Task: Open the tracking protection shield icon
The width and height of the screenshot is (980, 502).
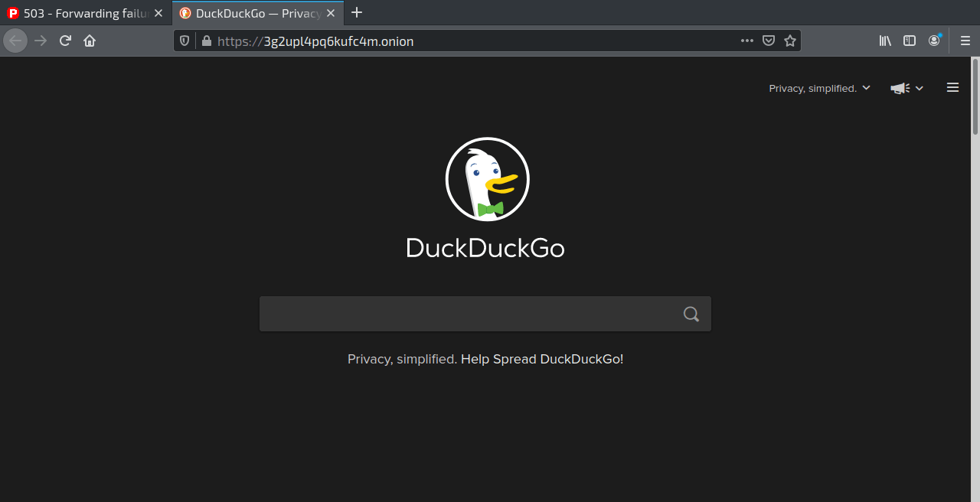Action: (185, 41)
